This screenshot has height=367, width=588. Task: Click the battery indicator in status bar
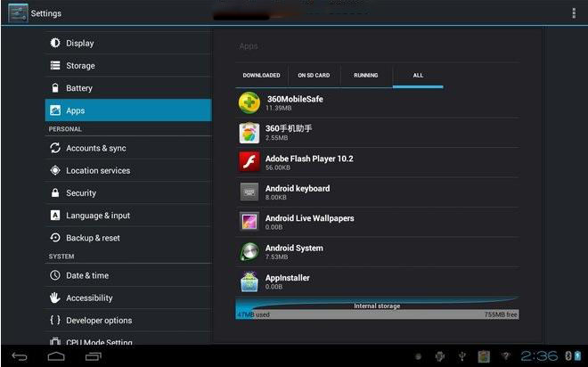(577, 355)
